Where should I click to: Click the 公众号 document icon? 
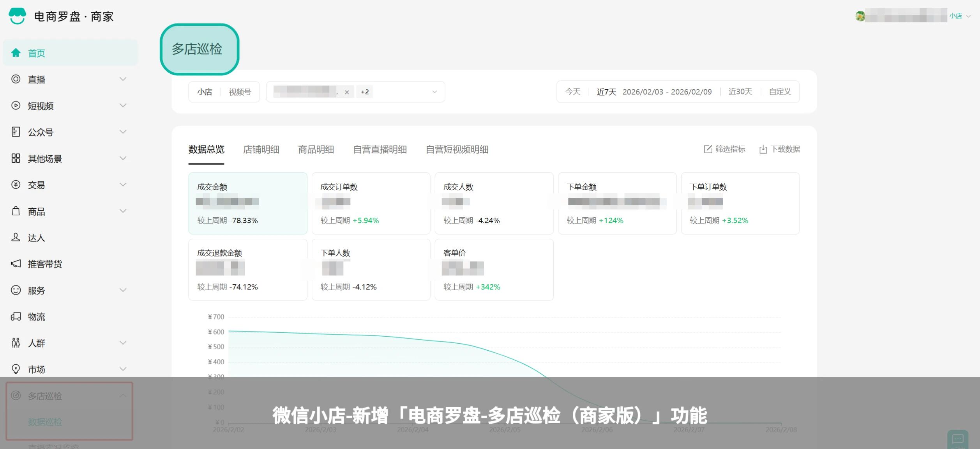(16, 132)
